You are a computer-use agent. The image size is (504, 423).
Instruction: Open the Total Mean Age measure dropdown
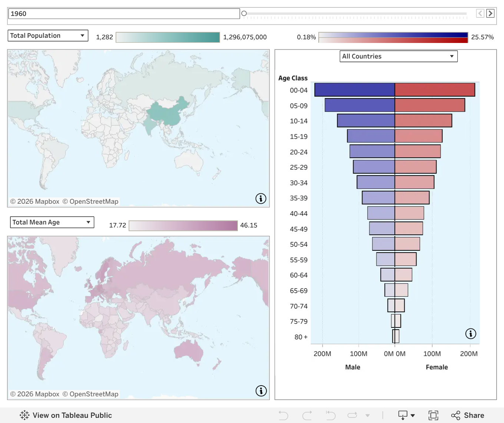(x=52, y=222)
